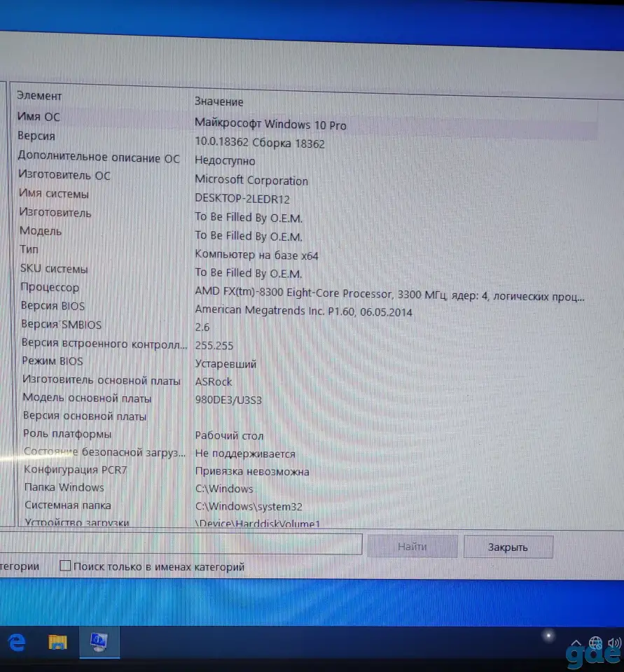Click value '10.0.18362 Сборка 18362'
This screenshot has width=624, height=672.
click(x=260, y=143)
